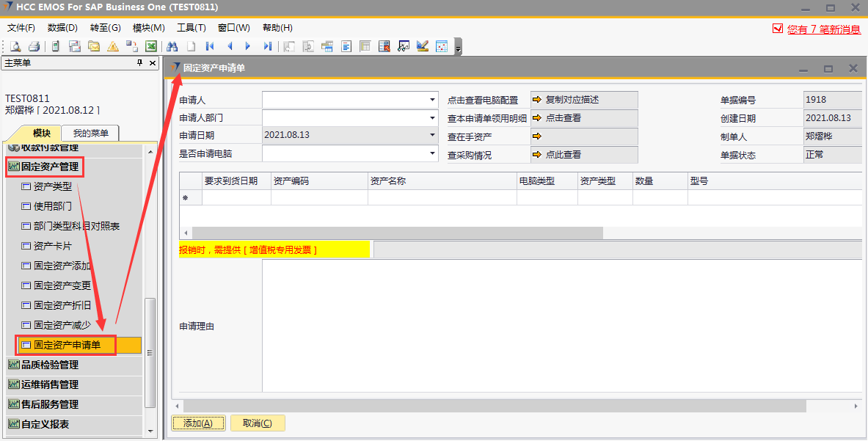Click the new message notification checkbox icon
Image resolution: width=868 pixels, height=441 pixels.
coord(778,29)
